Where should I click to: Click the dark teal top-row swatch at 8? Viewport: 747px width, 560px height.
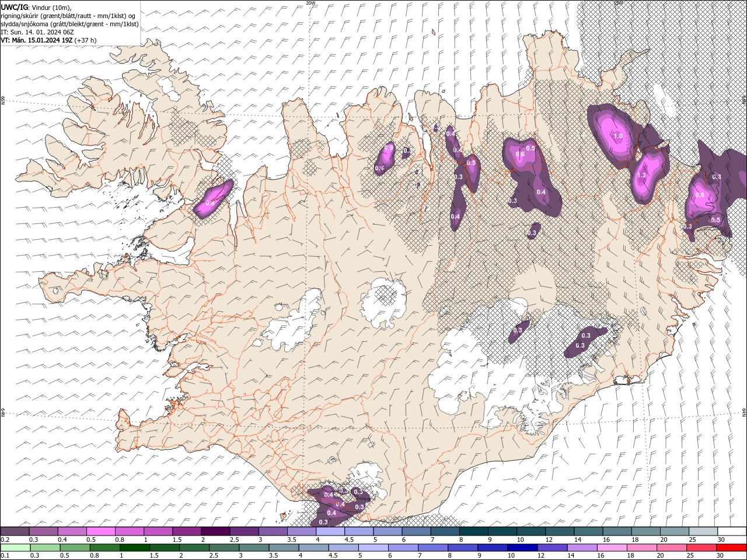pyautogui.click(x=473, y=531)
